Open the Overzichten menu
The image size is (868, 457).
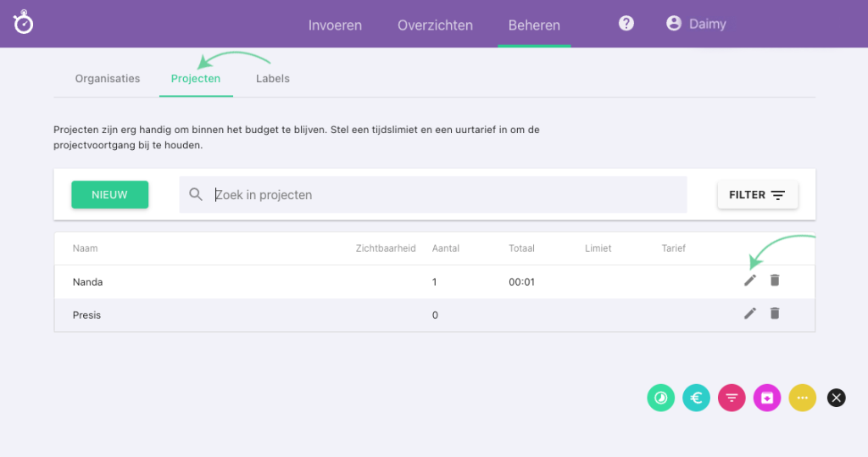pyautogui.click(x=435, y=25)
